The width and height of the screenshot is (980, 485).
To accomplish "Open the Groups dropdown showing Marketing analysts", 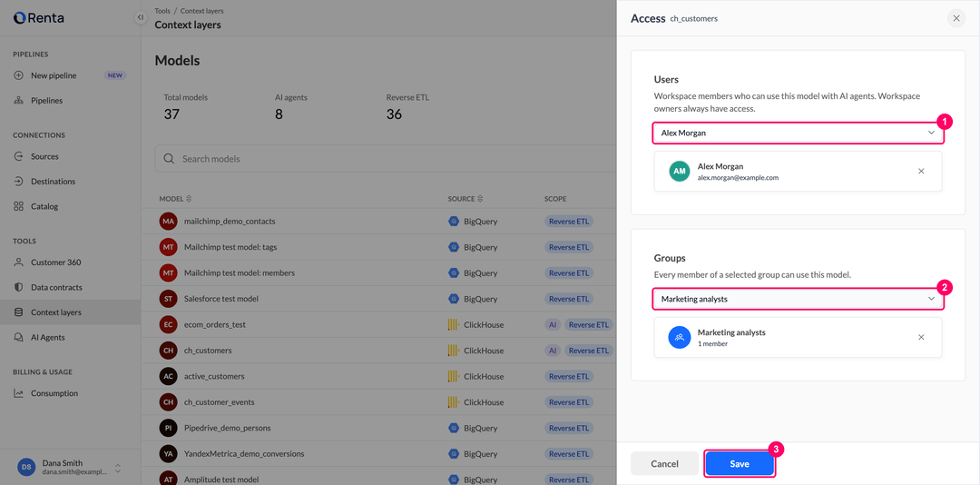I will click(799, 299).
